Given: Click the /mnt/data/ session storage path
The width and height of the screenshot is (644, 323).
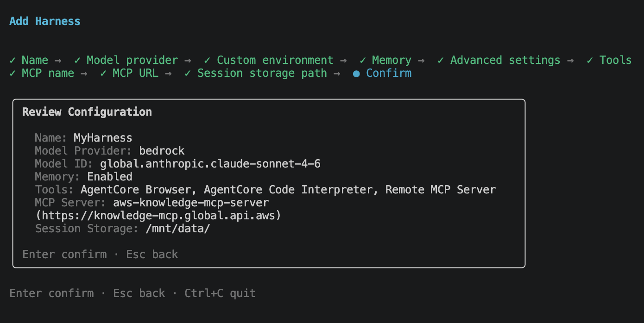Looking at the screenshot, I should click(x=177, y=229).
